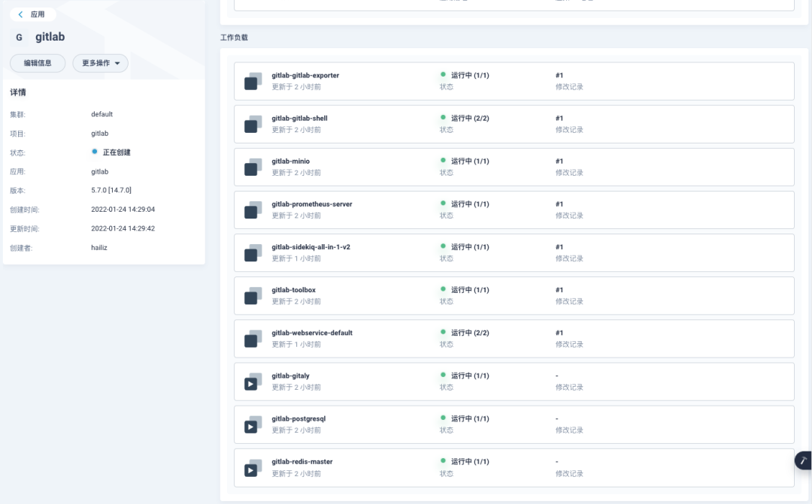Click the 详情 section heading
Image resolution: width=812 pixels, height=504 pixels.
[18, 92]
